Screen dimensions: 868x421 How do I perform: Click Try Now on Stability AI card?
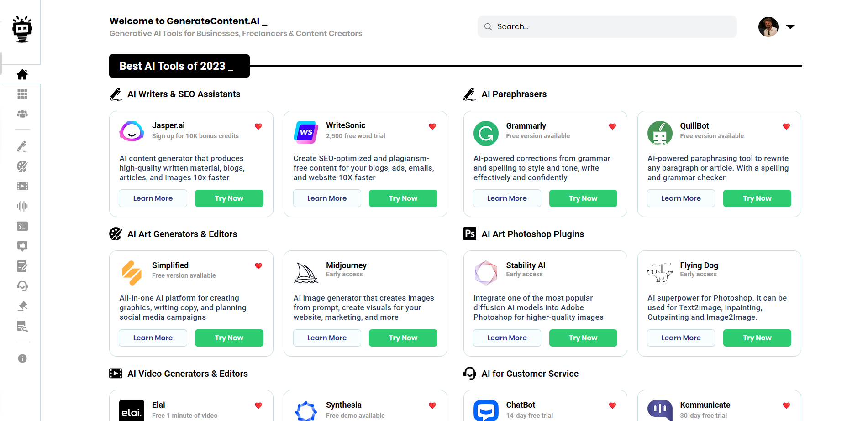click(x=583, y=338)
